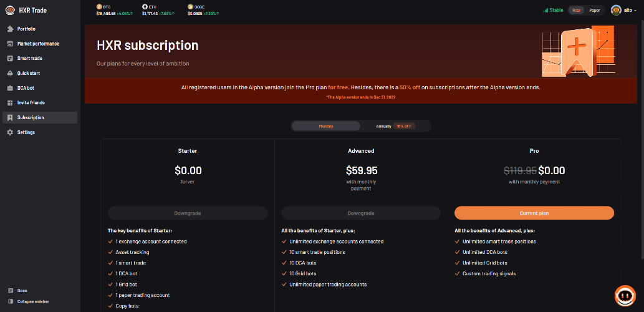Click the '10 DCA bots' checkmark icon

click(x=284, y=263)
